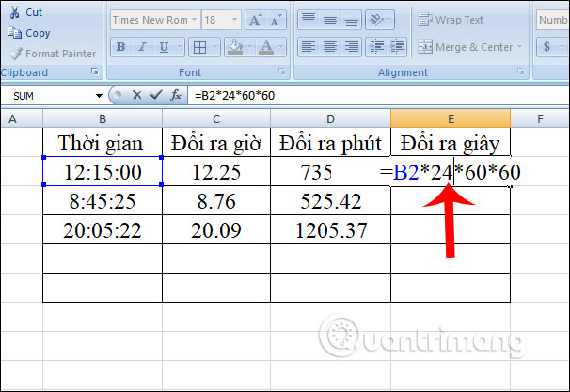Click the 'Thời gian' header cell
The width and height of the screenshot is (570, 392).
[103, 142]
